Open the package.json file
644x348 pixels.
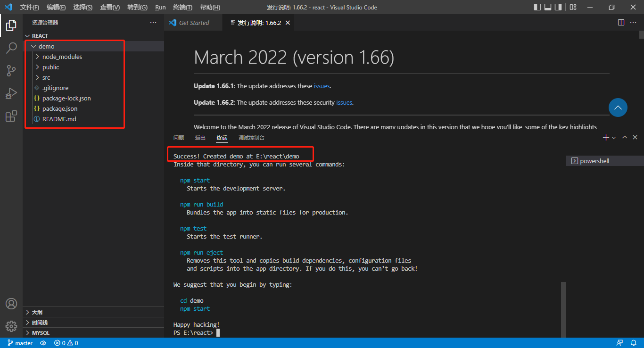pyautogui.click(x=93, y=108)
